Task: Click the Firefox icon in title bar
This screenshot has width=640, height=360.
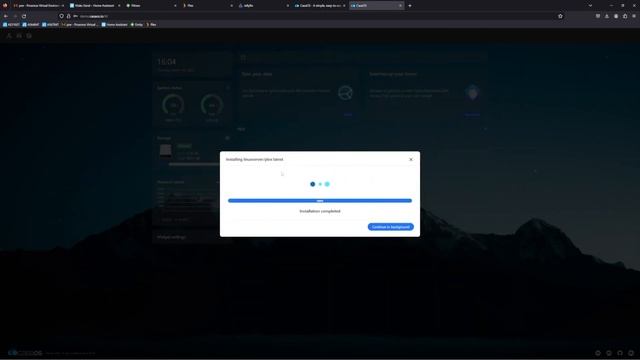Action: tap(5, 6)
